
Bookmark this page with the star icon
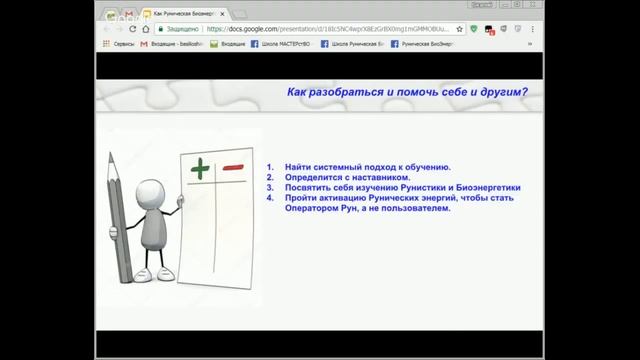coord(460,29)
